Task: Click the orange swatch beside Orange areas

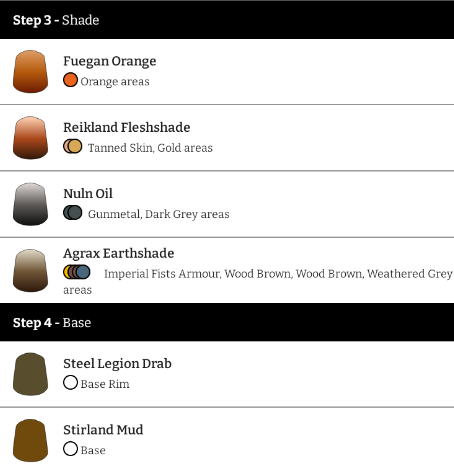Action: [70, 80]
